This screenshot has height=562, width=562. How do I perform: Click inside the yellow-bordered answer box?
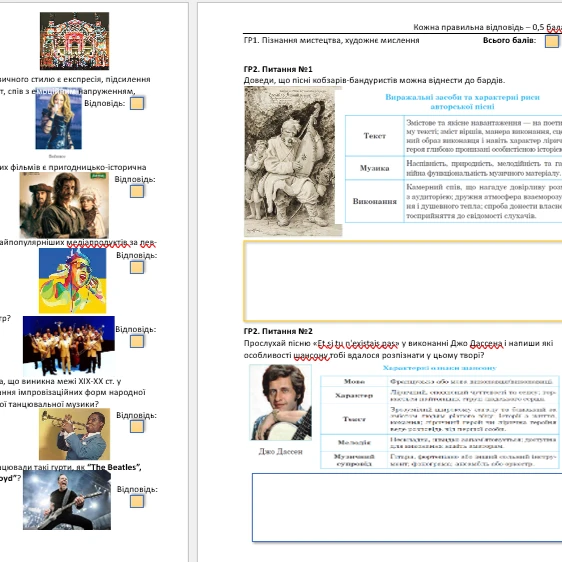pyautogui.click(x=403, y=281)
